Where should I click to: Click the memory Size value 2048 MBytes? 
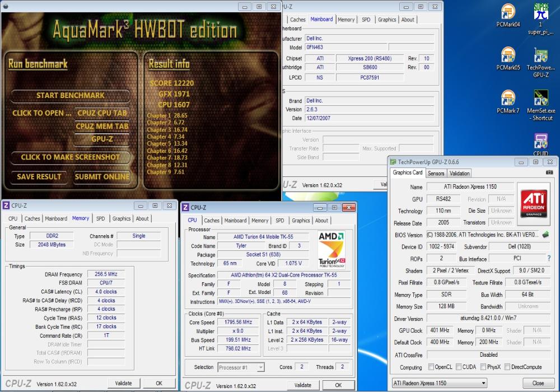pyautogui.click(x=52, y=245)
